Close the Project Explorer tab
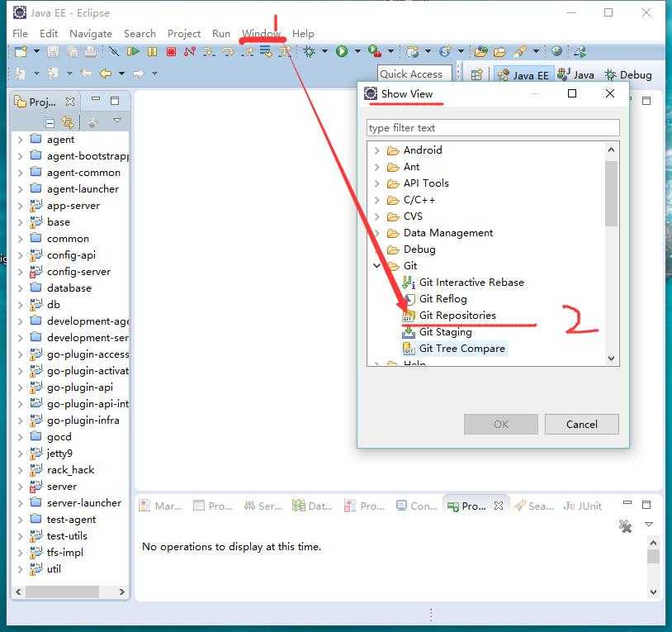This screenshot has width=672, height=632. point(70,102)
